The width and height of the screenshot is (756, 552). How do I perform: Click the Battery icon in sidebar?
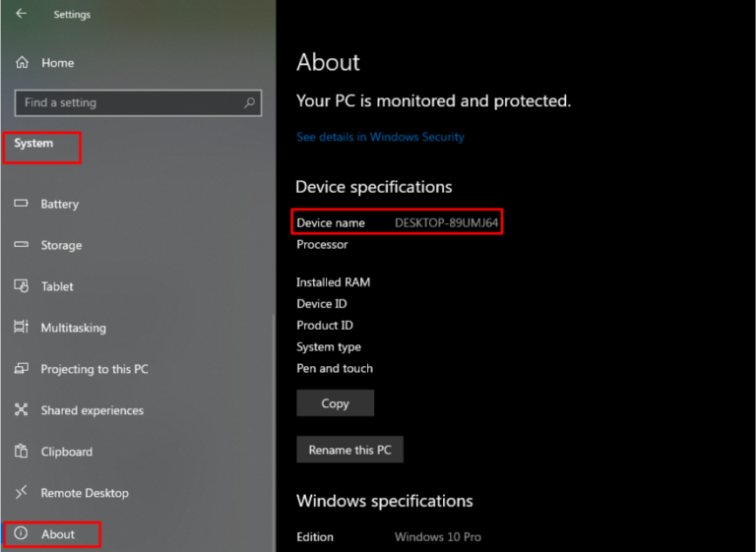[22, 204]
